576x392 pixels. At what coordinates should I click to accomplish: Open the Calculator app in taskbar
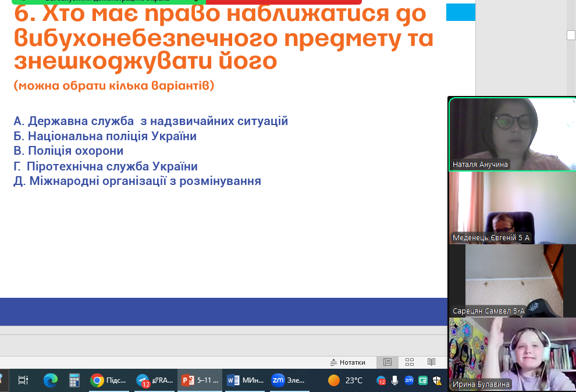coord(74,380)
